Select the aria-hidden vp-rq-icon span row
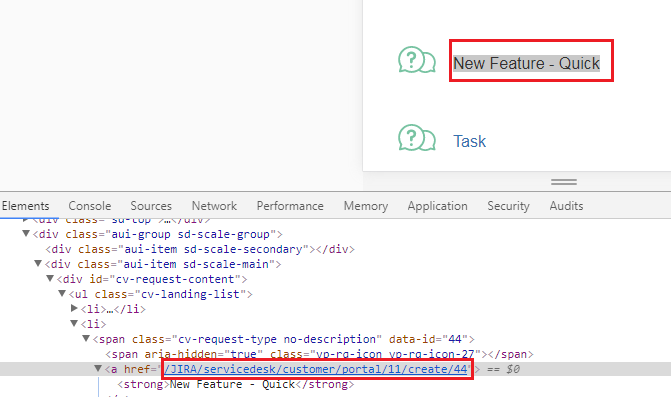Screen dimensions: 671x404 319,354
